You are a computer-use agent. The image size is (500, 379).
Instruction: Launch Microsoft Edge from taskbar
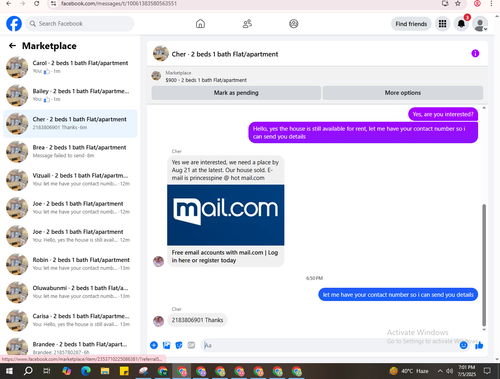[x=86, y=371]
